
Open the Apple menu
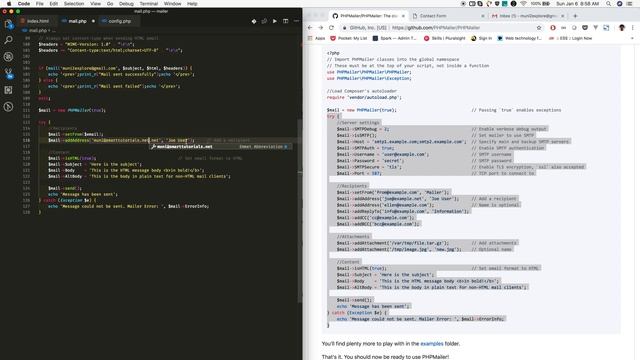coord(9,4)
